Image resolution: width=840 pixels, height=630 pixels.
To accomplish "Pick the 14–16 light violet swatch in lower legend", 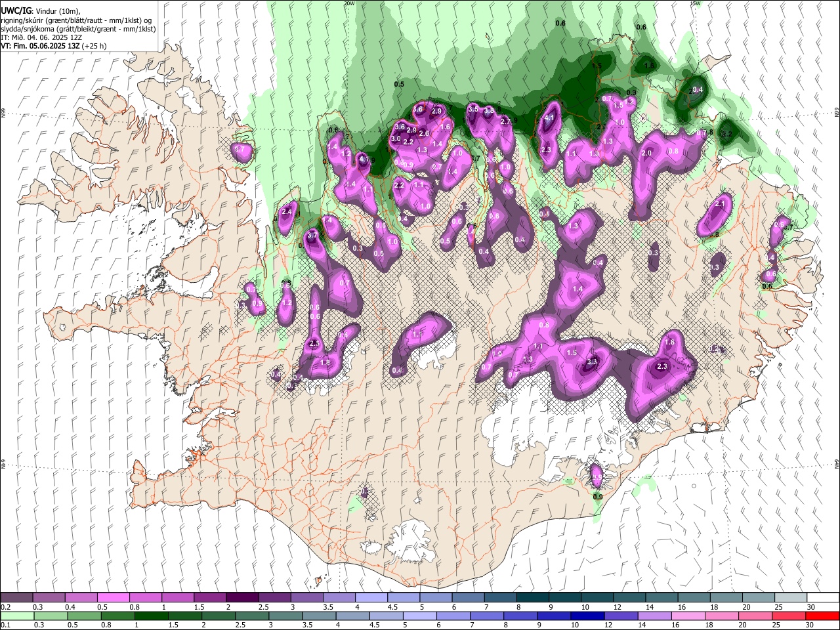I will tap(654, 616).
